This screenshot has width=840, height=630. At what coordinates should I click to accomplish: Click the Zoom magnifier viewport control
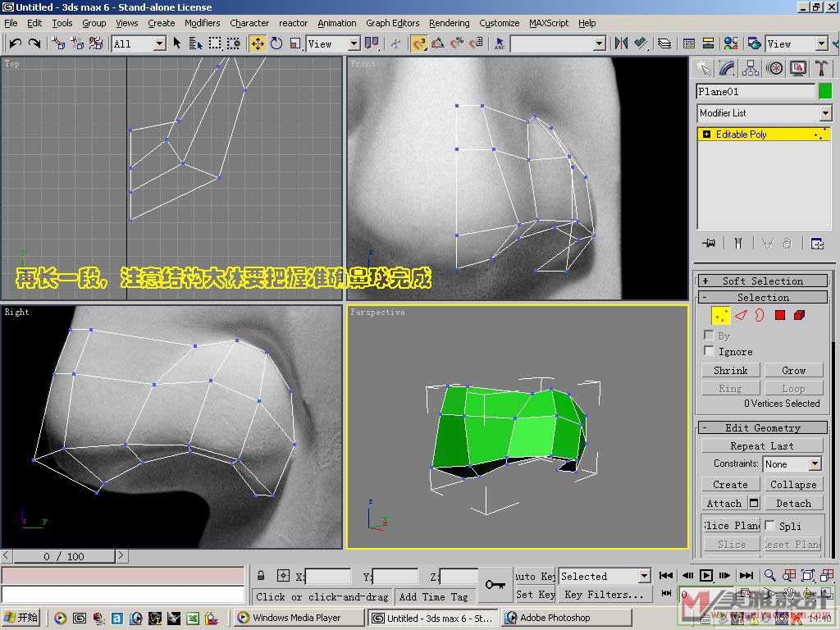point(769,575)
